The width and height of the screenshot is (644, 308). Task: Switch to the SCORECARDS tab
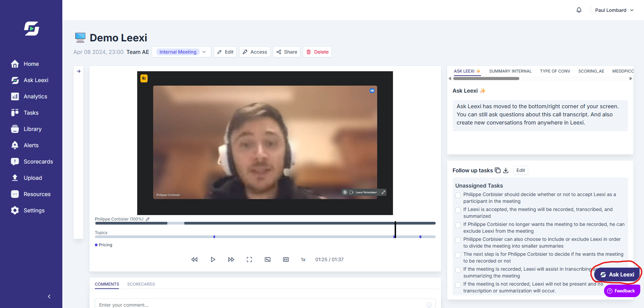tap(141, 284)
